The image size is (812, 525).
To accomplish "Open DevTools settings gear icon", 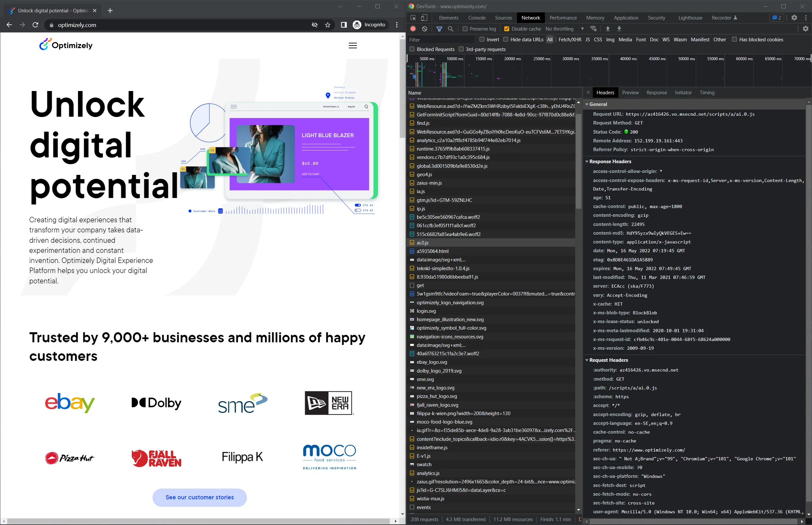I will pyautogui.click(x=794, y=18).
